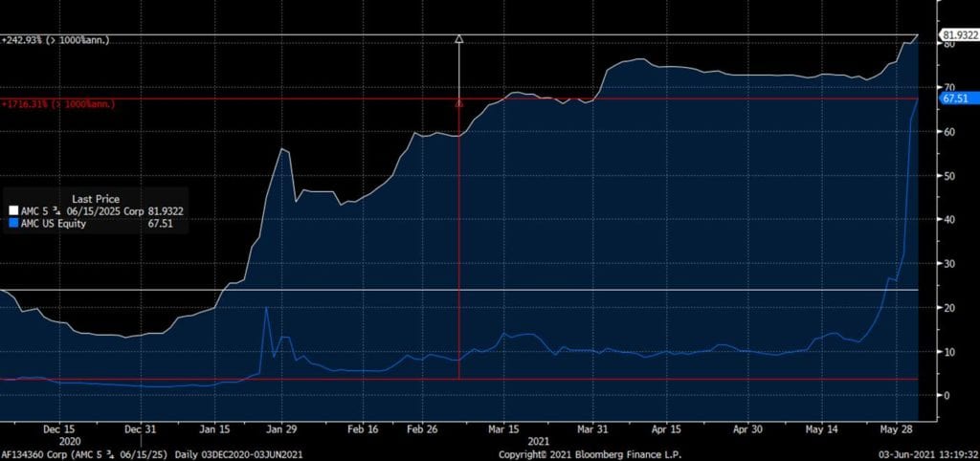Click the 'Jan 15' date axis label
Viewport: 980px width, 461px height.
tap(215, 429)
